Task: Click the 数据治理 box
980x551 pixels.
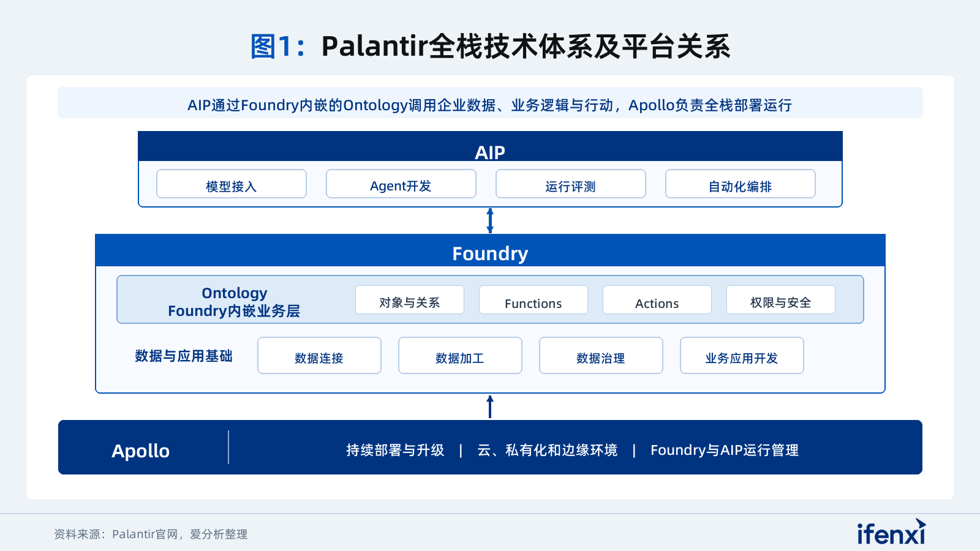Action: click(x=601, y=355)
